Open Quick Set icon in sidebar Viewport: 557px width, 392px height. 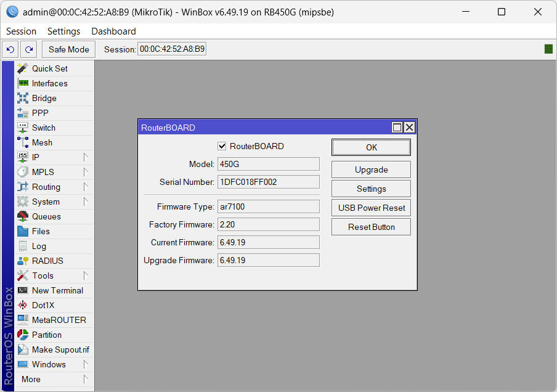tap(23, 68)
